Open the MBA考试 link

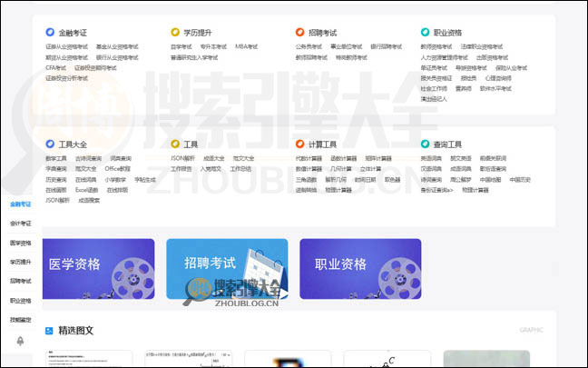(x=247, y=47)
